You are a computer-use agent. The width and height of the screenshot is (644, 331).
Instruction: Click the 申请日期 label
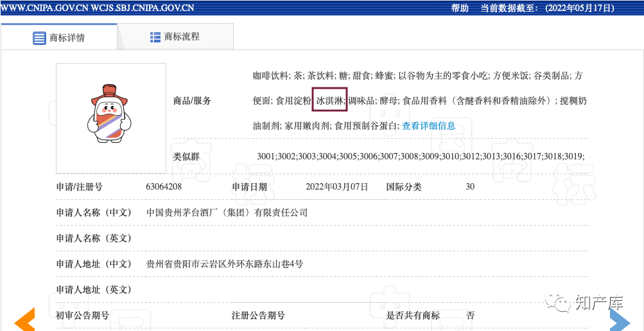click(x=250, y=186)
